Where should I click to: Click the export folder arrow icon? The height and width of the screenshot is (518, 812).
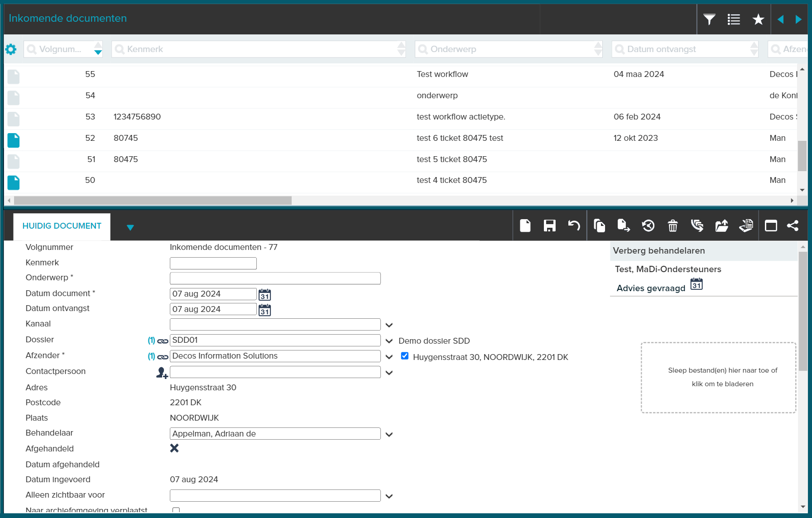[x=721, y=225]
